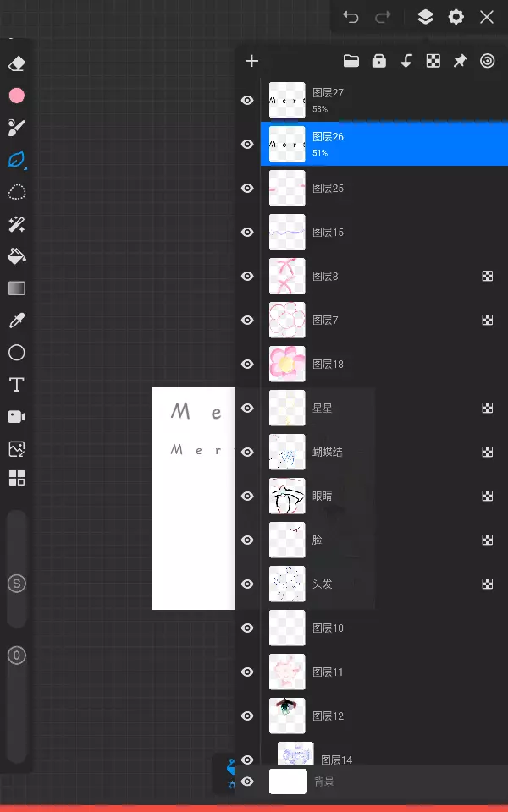This screenshot has height=812, width=508.
Task: Select the Eraser tool
Action: 17,64
